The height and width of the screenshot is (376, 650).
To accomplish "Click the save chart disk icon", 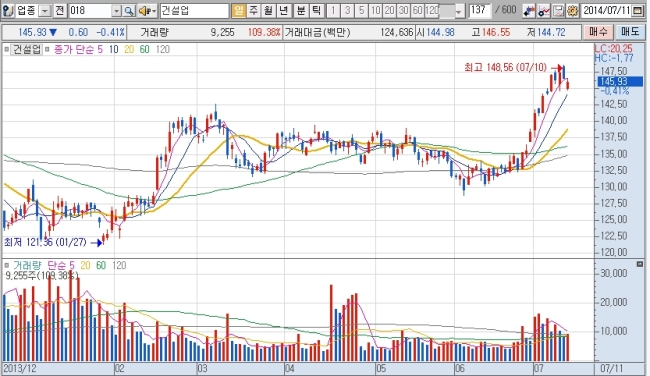I will coord(558,11).
